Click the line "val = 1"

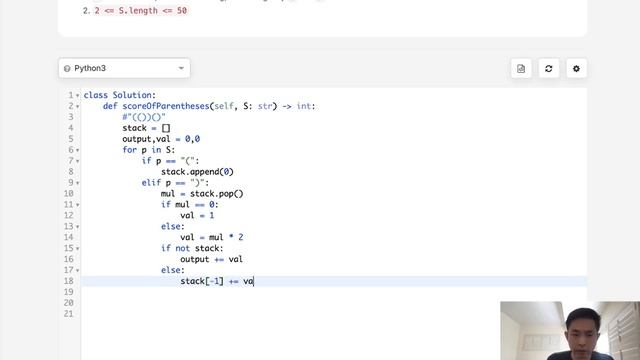coord(197,215)
